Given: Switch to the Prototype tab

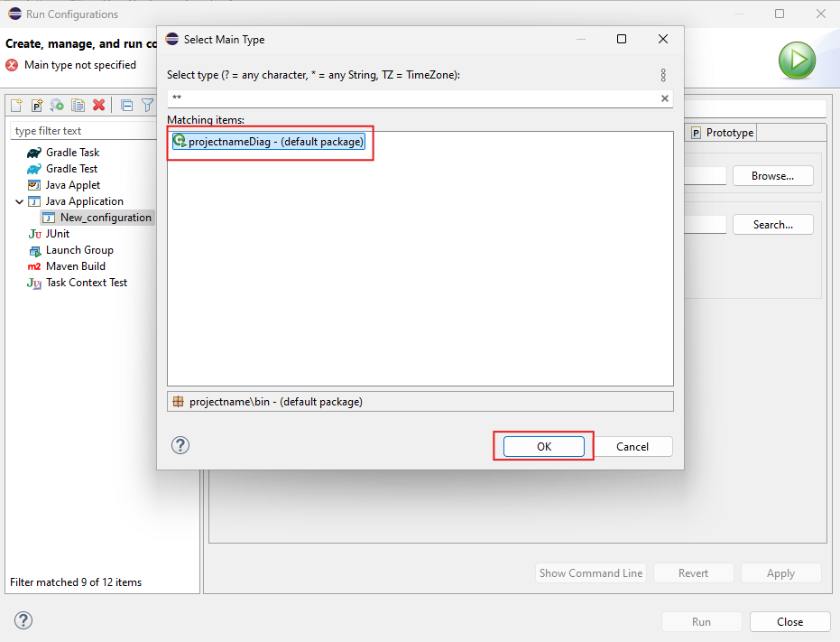Looking at the screenshot, I should [x=722, y=133].
